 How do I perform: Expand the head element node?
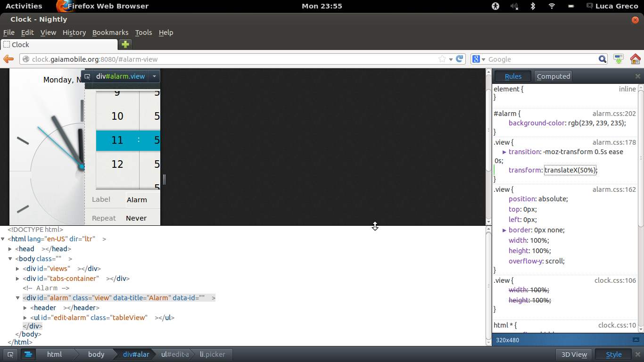pos(10,249)
